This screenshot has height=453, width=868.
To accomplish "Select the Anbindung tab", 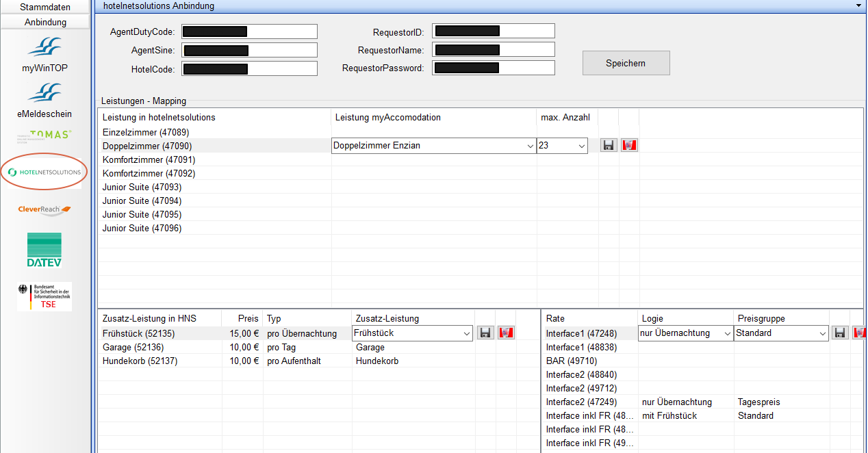I will click(45, 22).
